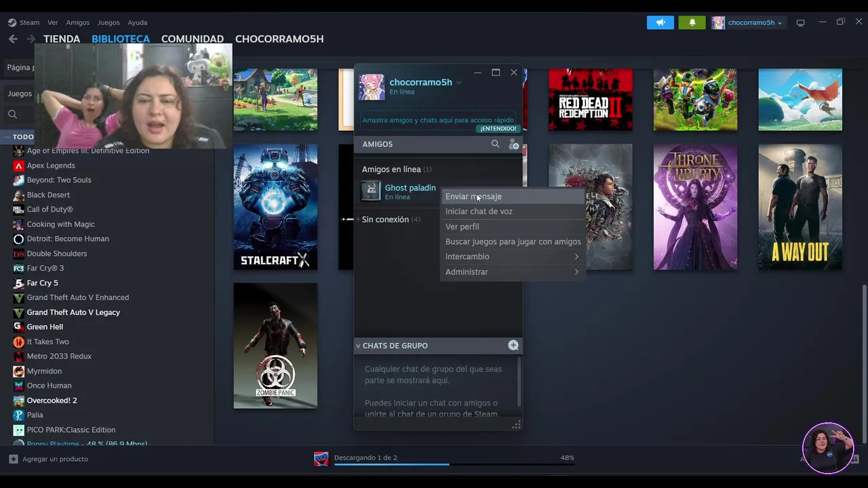Click the Green Hell game icon
Screen dimensions: 868x488
point(18,327)
